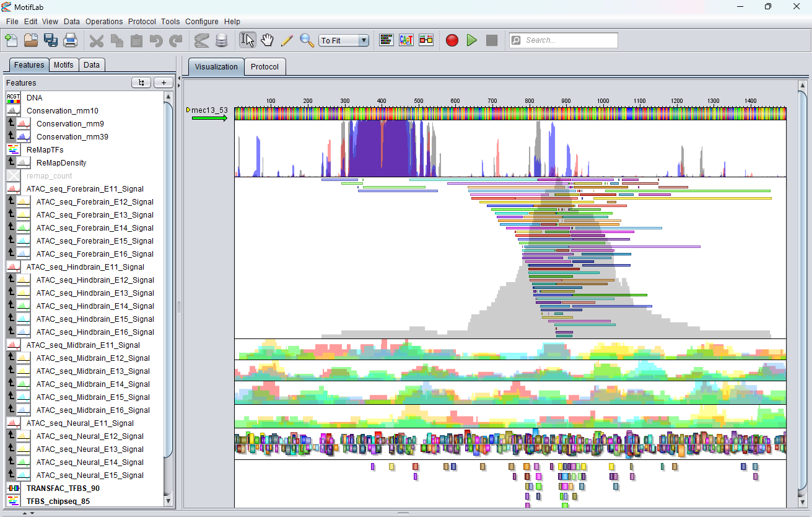This screenshot has width=812, height=517.
Task: Click the plus button to add feature
Action: (x=164, y=82)
